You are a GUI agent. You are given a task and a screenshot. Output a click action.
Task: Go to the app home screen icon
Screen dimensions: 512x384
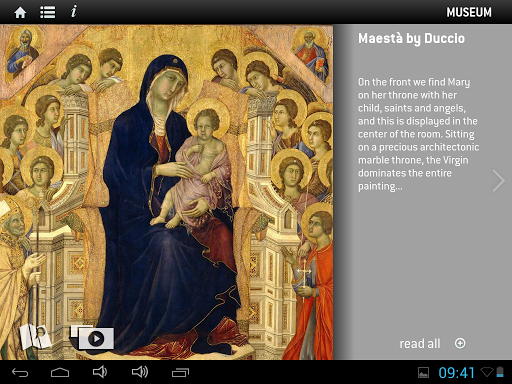[x=20, y=13]
